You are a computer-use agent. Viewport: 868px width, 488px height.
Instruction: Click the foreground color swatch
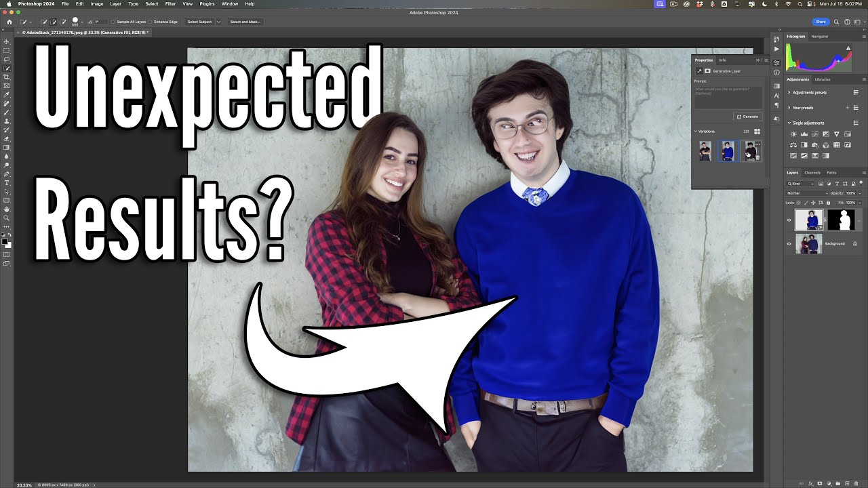click(x=5, y=241)
